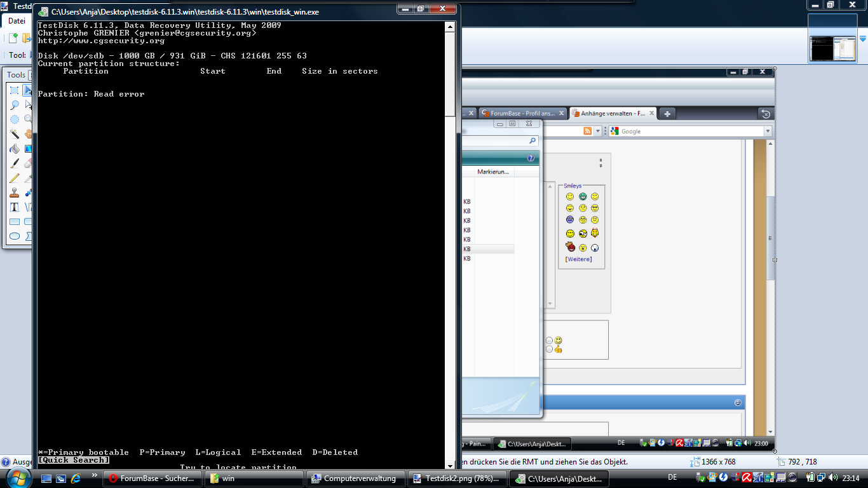Click the volume speaker tray icon
This screenshot has height=488, width=868.
[832, 478]
